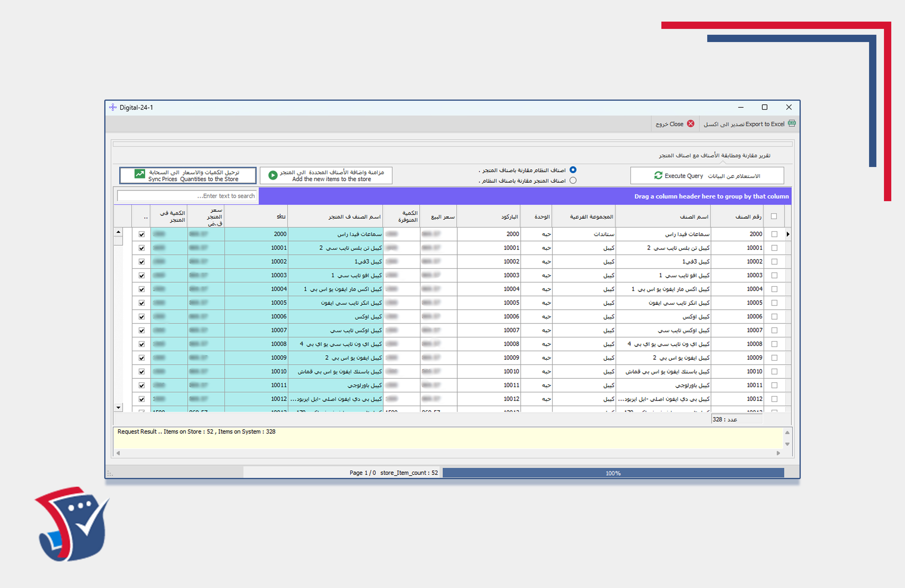The width and height of the screenshot is (905, 588).
Task: Click green chart icon on Sync Prices
Action: (x=140, y=174)
